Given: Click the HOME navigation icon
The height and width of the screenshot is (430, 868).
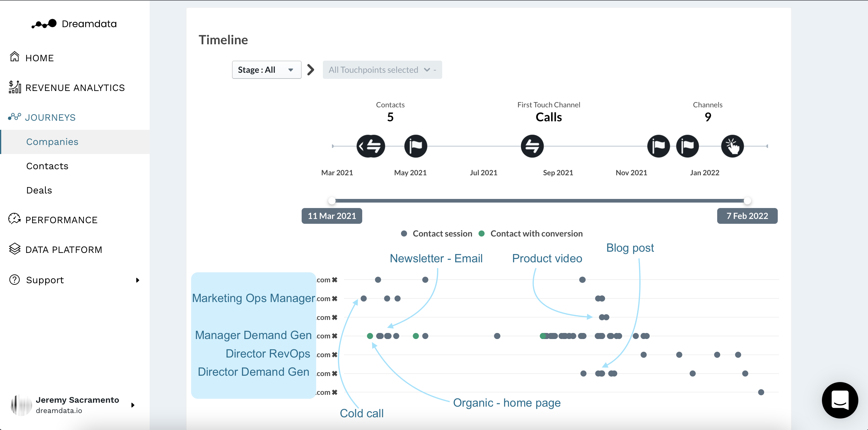Looking at the screenshot, I should 15,58.
